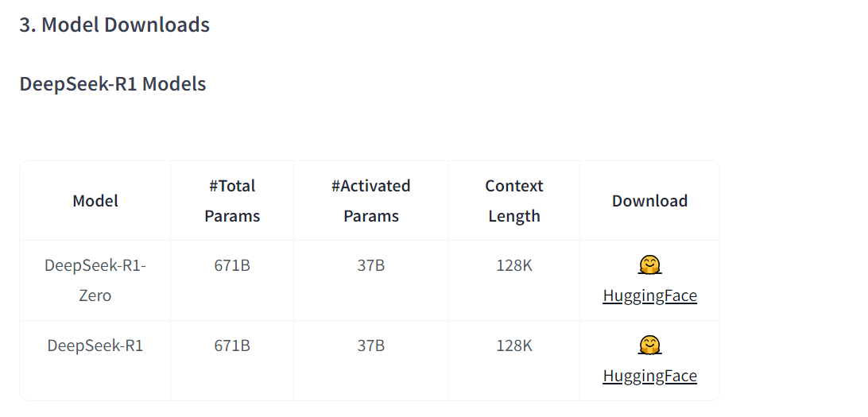Click the 'DeepSeek-R1 Models' subheading
The image size is (868, 417).
(x=113, y=84)
